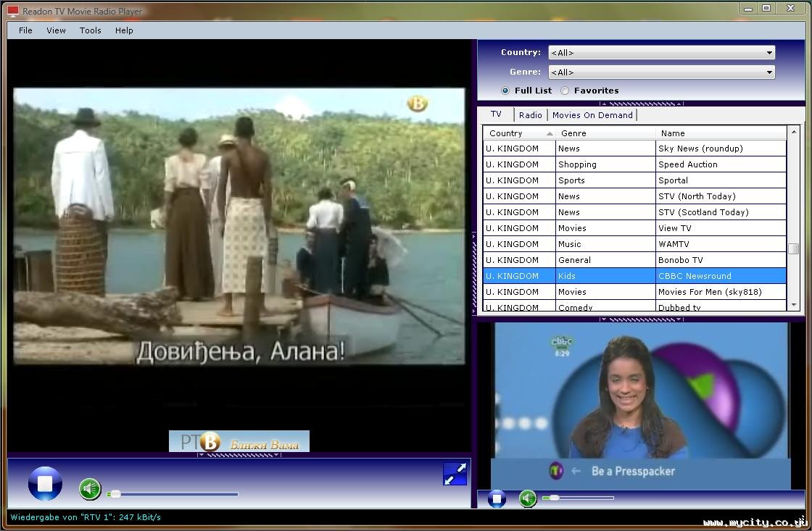Click the scroll-up arrow of the channel list
Viewport: 812px width, 531px height.
click(x=793, y=132)
